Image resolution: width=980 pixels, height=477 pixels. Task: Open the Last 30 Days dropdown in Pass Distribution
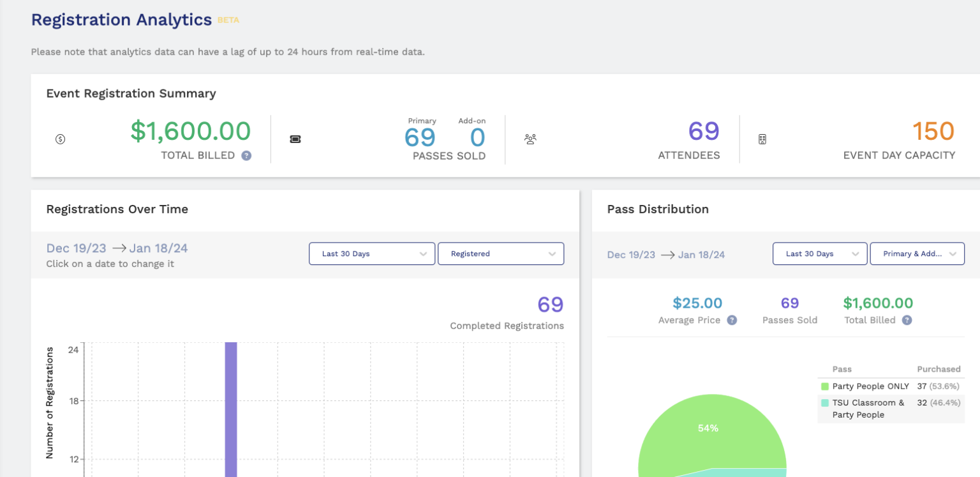point(819,254)
